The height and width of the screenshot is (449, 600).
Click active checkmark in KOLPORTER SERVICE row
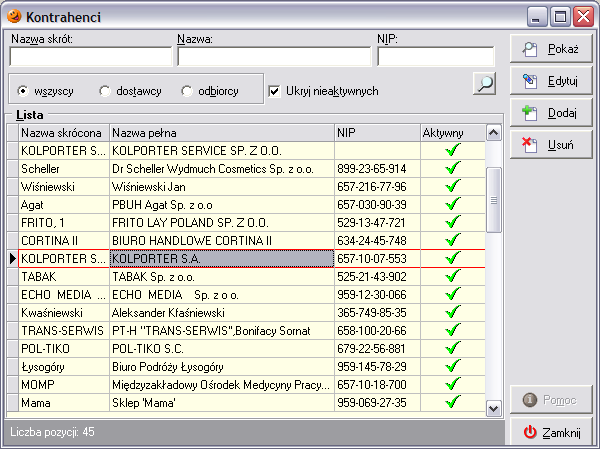coord(453,150)
